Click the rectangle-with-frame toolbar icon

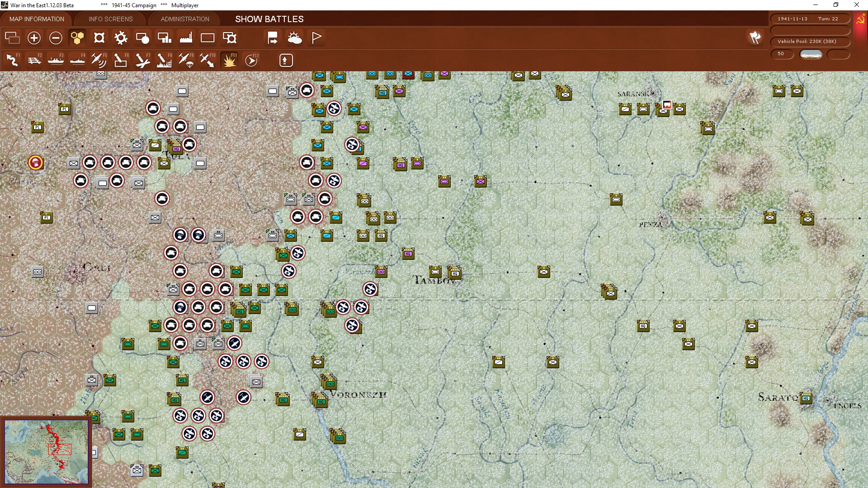230,38
